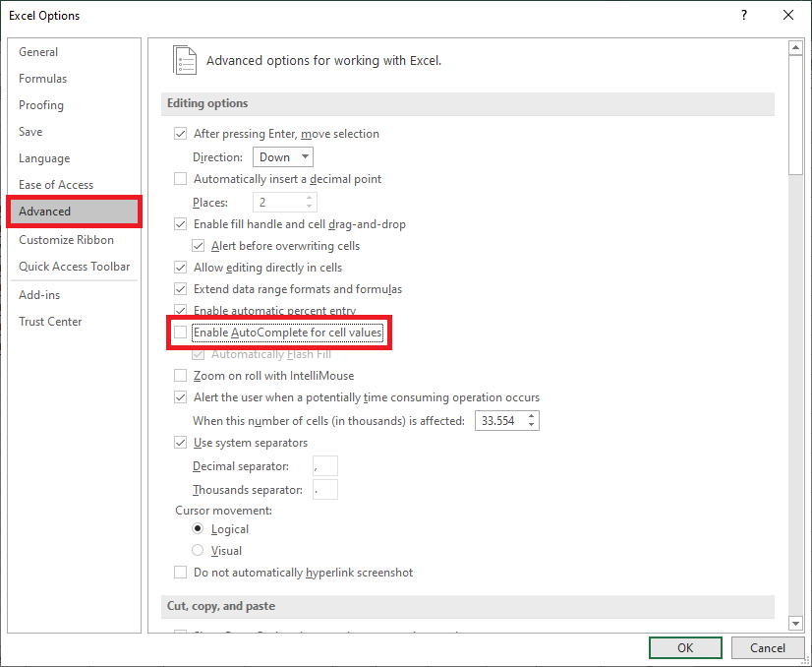Toggle Alert for time consuming operation

coord(180,397)
